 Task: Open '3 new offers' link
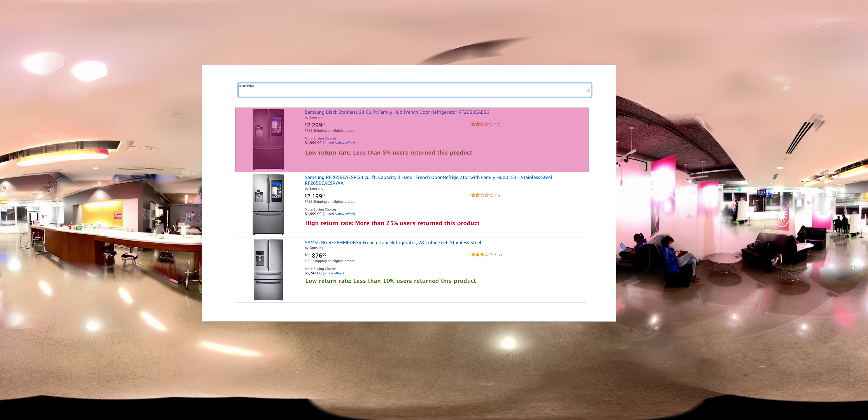(333, 273)
